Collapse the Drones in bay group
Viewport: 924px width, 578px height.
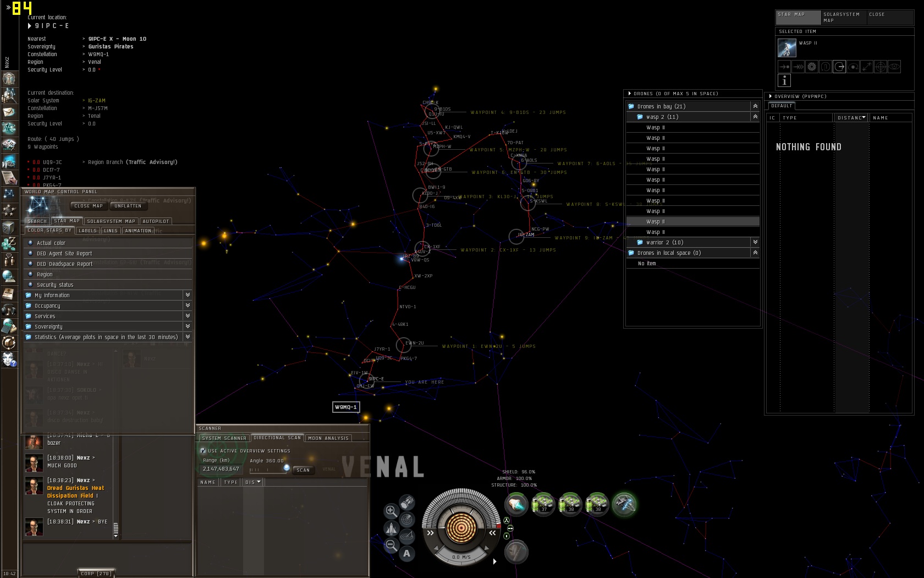[x=755, y=106]
